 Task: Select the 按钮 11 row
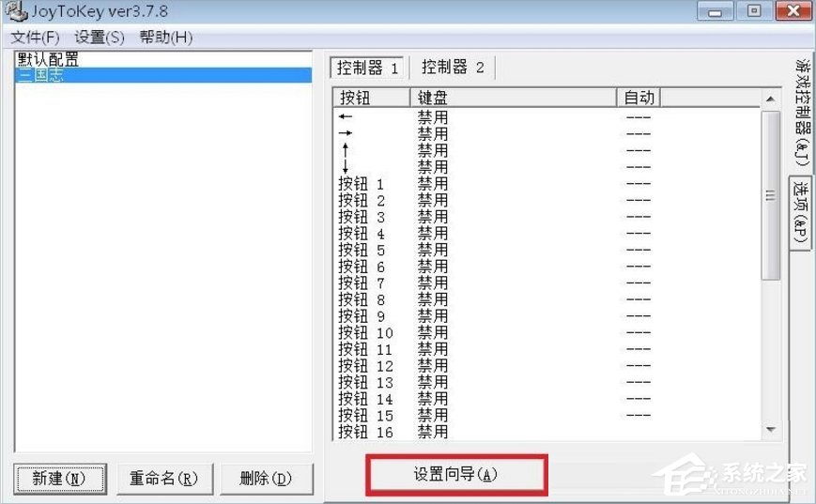tap(547, 349)
